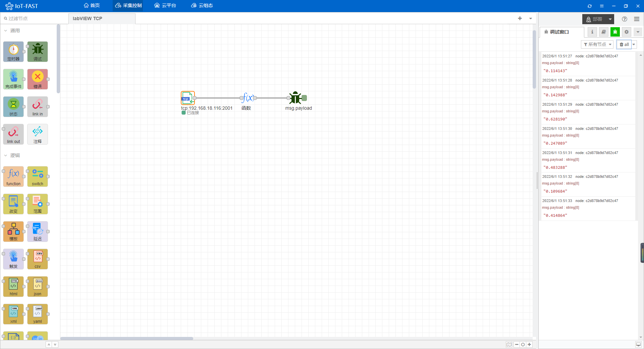Click the msg.payload debug node on canvas

point(295,98)
